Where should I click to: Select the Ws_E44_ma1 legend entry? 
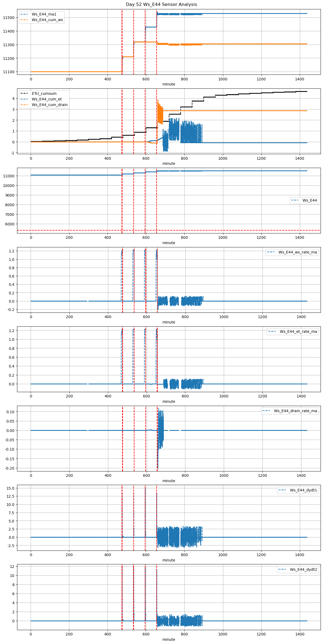pyautogui.click(x=44, y=14)
